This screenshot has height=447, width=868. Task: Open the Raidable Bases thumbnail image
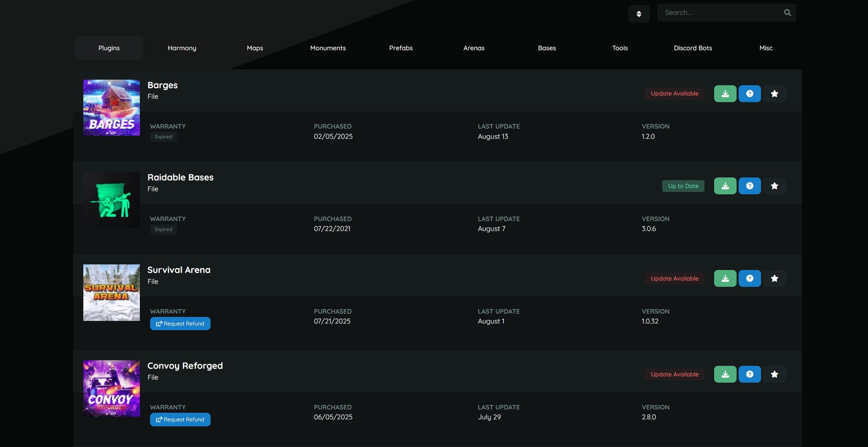111,200
